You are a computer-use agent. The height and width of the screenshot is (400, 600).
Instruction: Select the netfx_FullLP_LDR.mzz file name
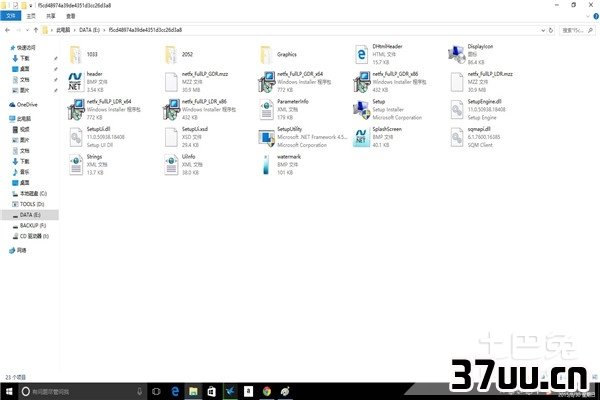(x=490, y=73)
